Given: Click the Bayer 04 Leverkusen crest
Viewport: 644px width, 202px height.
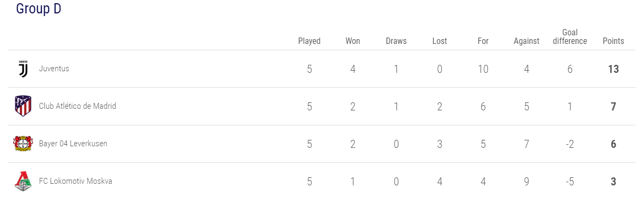Looking at the screenshot, I should [x=23, y=144].
